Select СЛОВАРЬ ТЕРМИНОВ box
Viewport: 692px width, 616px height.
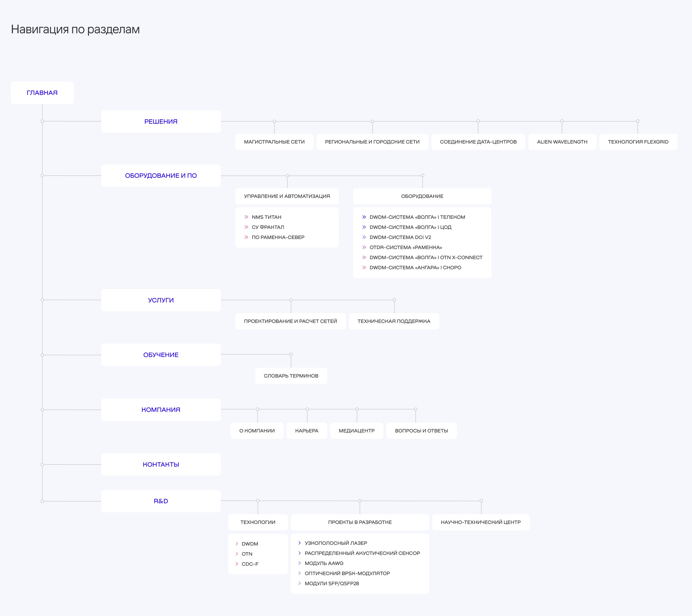tap(291, 376)
